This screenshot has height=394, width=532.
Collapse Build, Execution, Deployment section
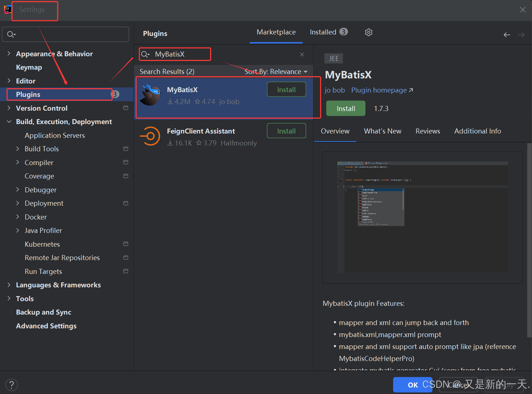tap(9, 122)
